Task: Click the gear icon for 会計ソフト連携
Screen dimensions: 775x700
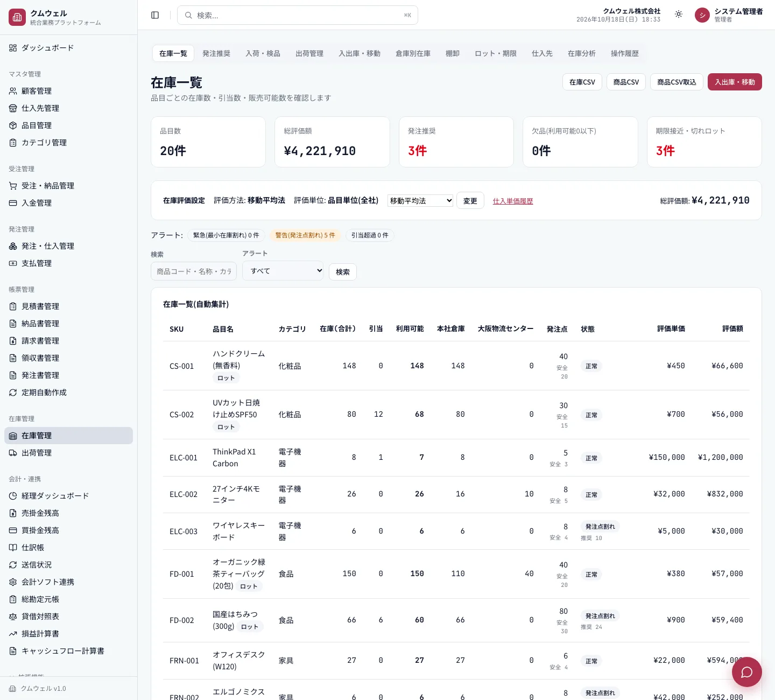Action: click(x=13, y=582)
